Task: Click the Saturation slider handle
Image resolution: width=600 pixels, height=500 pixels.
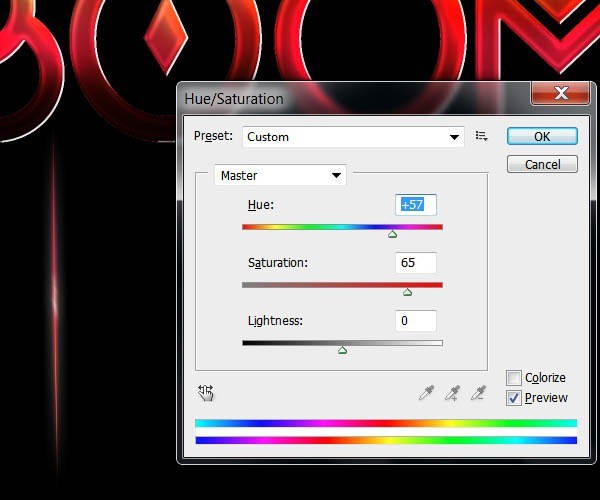Action: pyautogui.click(x=407, y=292)
